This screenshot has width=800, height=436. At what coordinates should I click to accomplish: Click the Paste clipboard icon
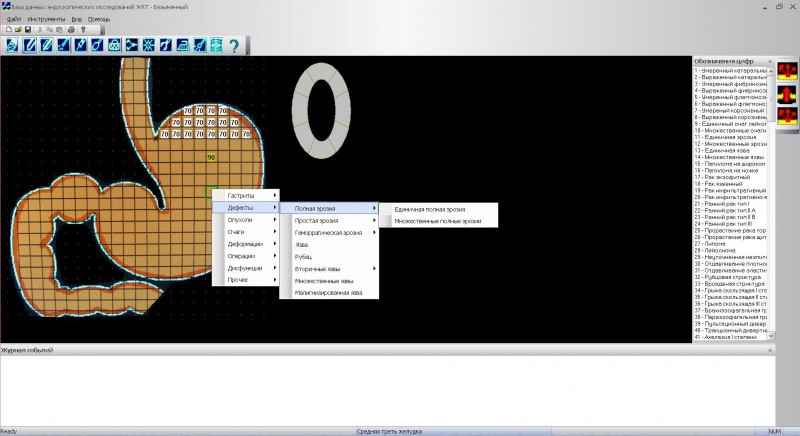pyautogui.click(x=59, y=30)
